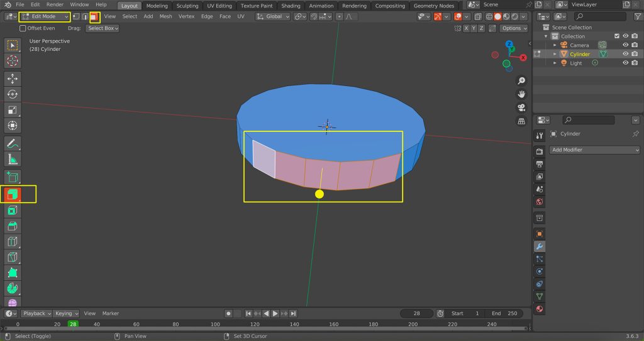Click the pan view hand icon
644x341 pixels.
pos(521,94)
